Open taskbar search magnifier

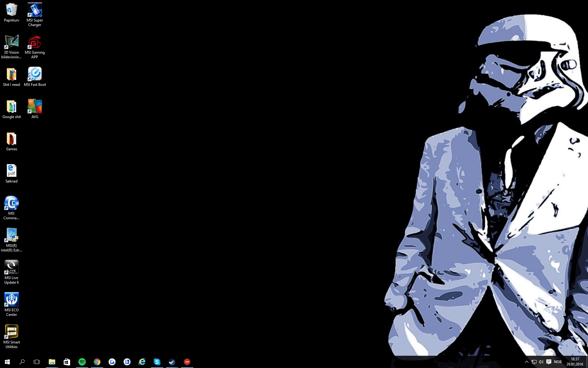[x=22, y=362]
